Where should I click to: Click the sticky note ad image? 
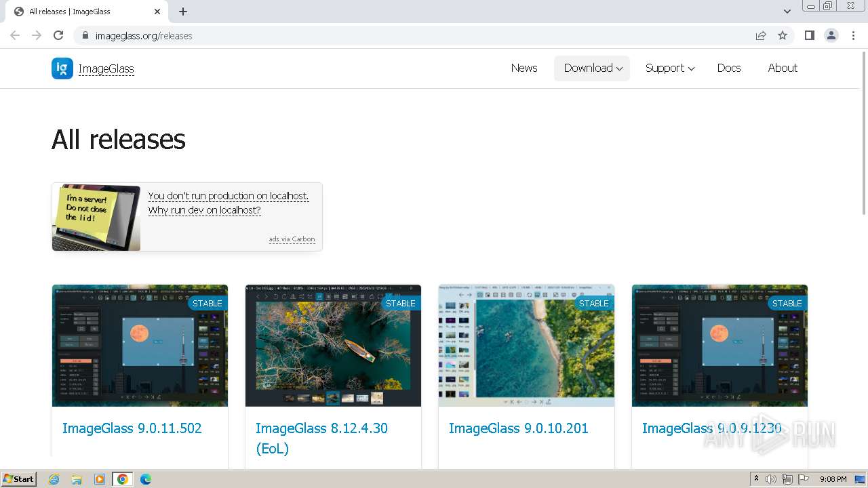tap(96, 217)
